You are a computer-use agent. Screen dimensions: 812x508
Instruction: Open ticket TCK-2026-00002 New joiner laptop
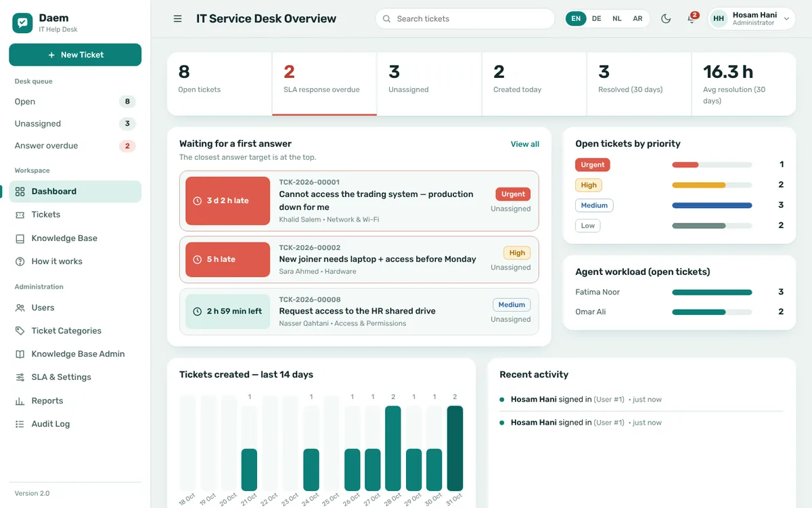click(x=359, y=259)
